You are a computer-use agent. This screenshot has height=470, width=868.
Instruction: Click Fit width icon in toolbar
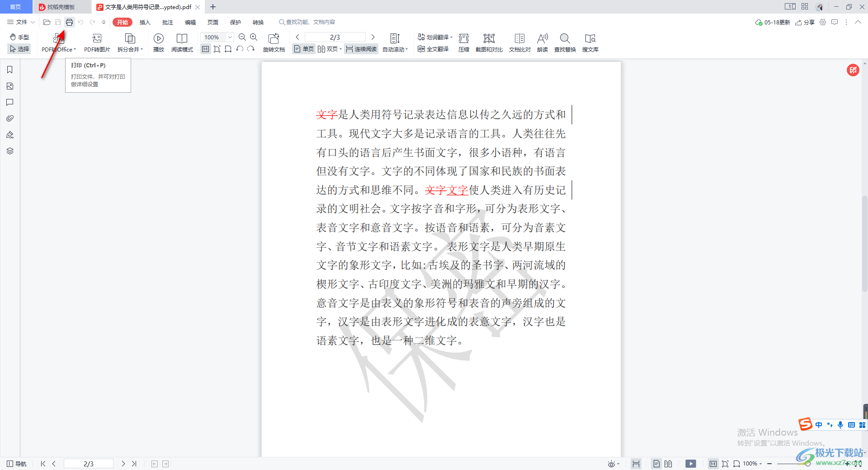pos(228,49)
